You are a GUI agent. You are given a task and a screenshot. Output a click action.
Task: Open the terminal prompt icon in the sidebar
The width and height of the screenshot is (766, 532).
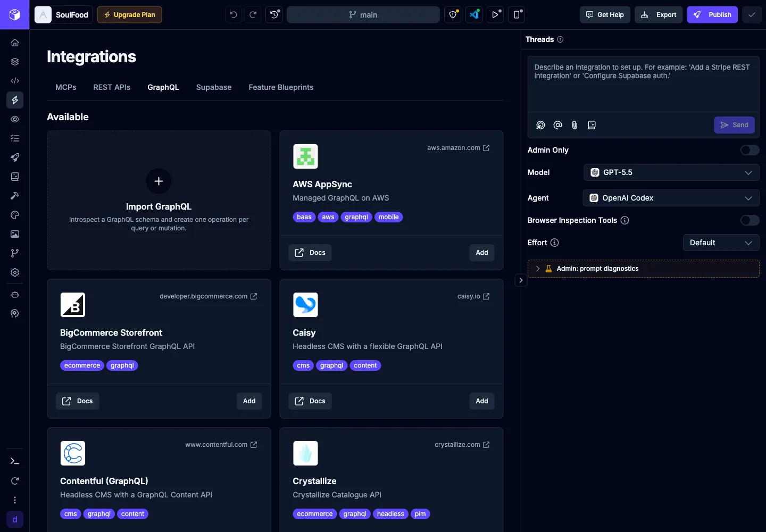15,461
